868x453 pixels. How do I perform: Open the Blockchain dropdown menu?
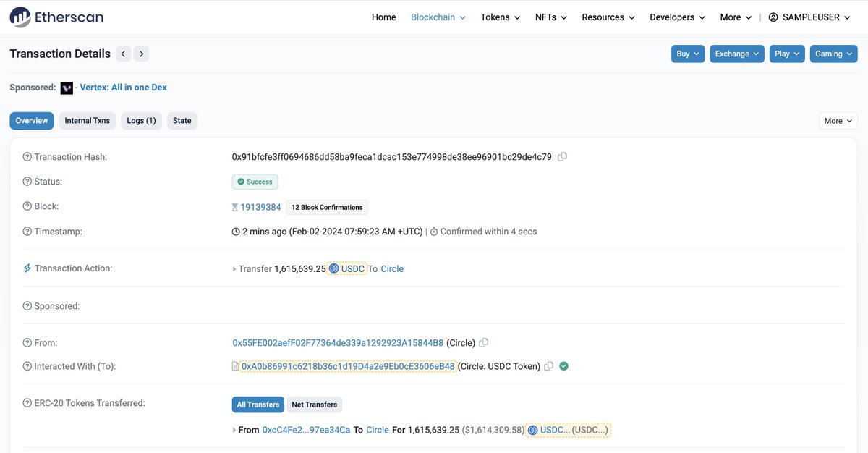438,17
